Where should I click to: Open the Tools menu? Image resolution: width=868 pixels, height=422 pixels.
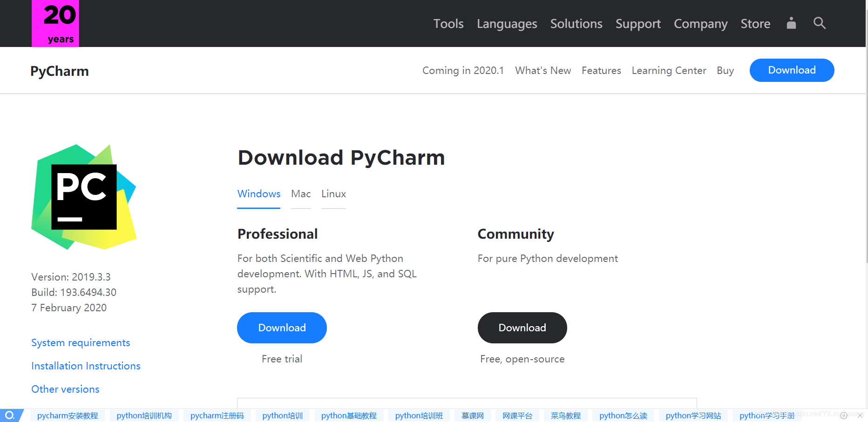click(x=448, y=24)
